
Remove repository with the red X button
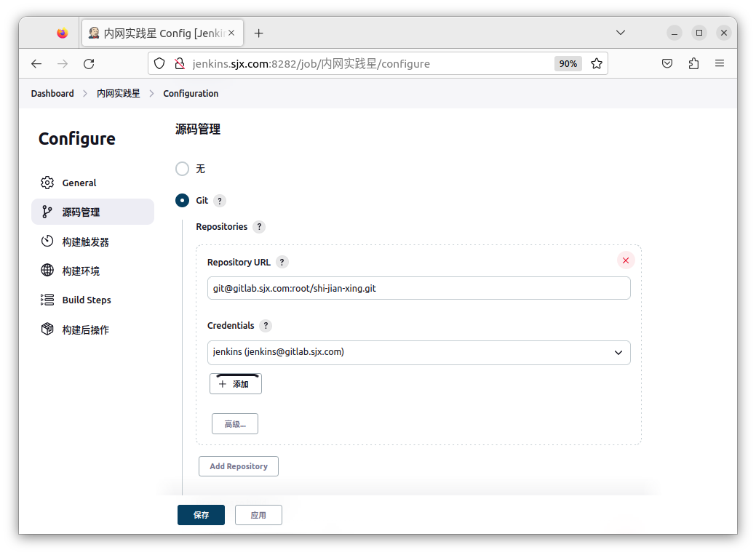tap(626, 260)
